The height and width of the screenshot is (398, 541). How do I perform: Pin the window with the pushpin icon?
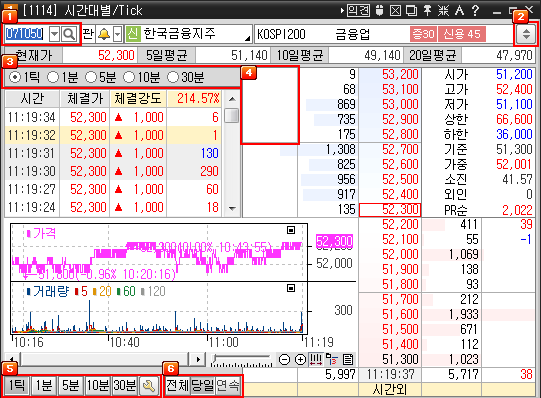(427, 10)
